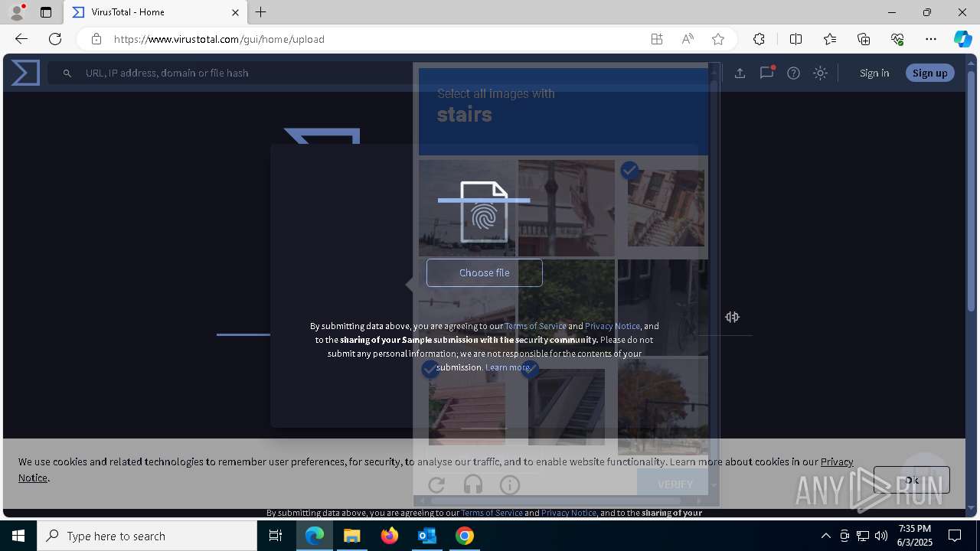980x551 pixels.
Task: Select the top-middle red pole captcha image
Action: (x=567, y=208)
